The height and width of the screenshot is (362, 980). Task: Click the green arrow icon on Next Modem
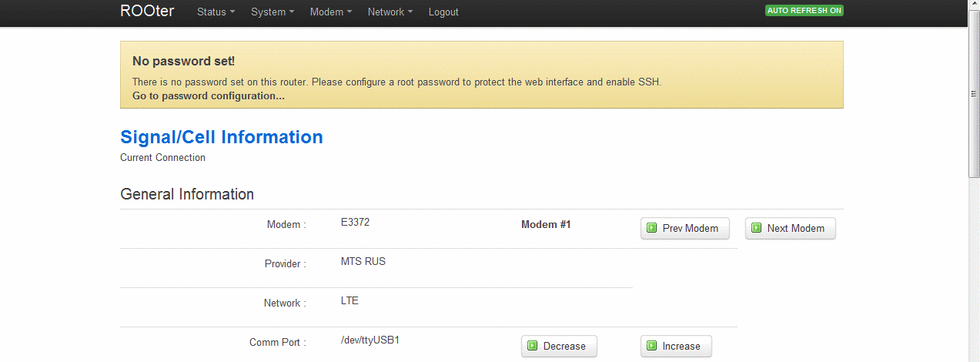[x=756, y=228]
